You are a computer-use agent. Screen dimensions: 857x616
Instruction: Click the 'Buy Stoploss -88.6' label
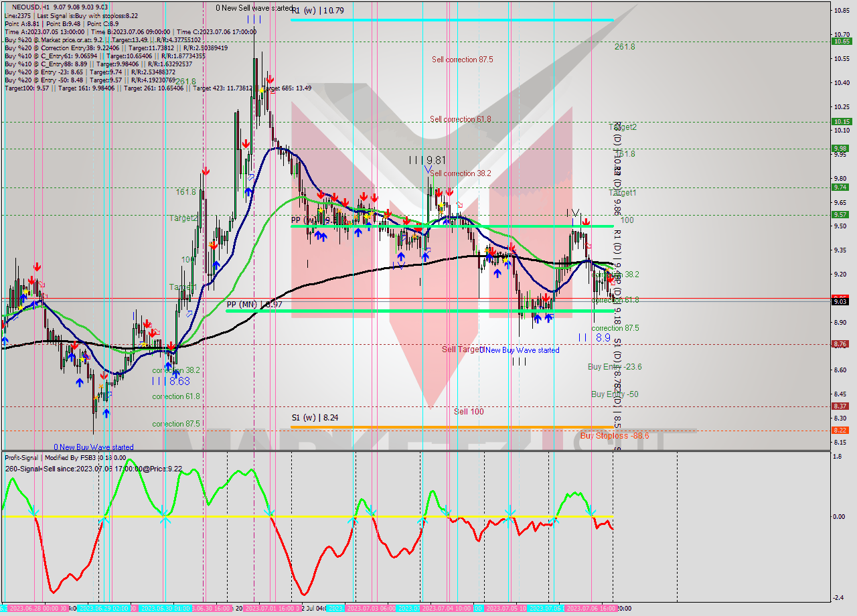[615, 435]
